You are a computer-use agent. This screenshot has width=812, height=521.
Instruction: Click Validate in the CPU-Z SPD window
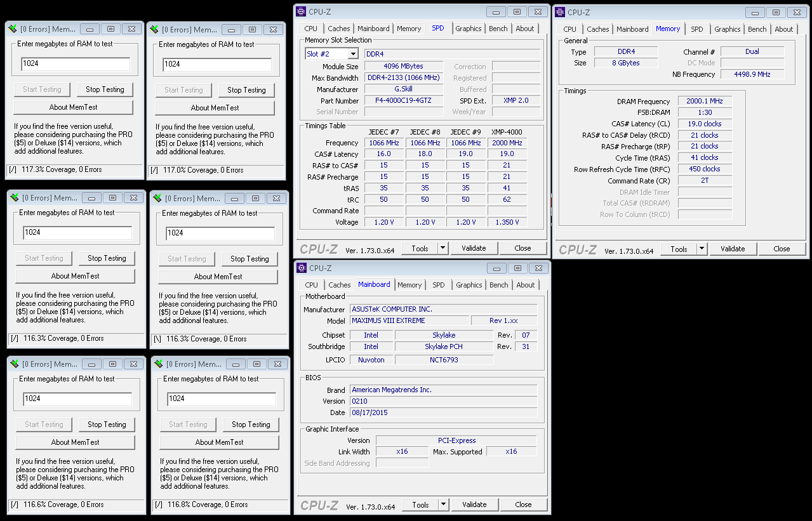(x=474, y=248)
